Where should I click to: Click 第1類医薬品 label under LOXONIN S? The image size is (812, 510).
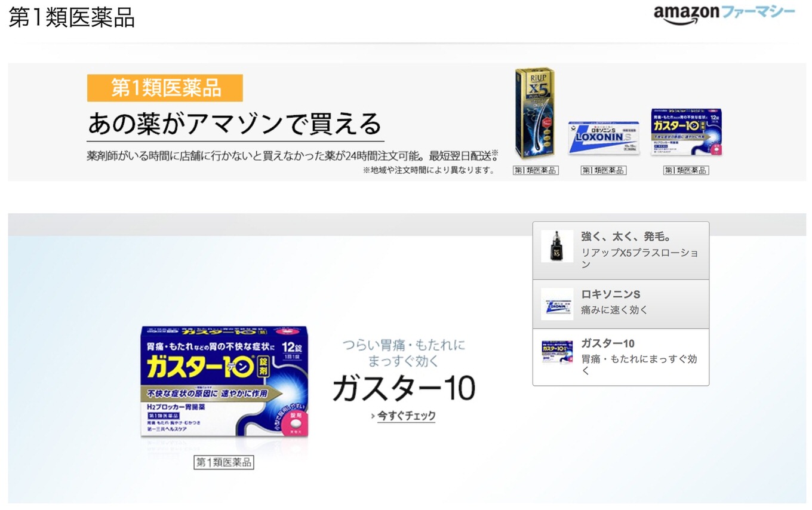pos(603,170)
